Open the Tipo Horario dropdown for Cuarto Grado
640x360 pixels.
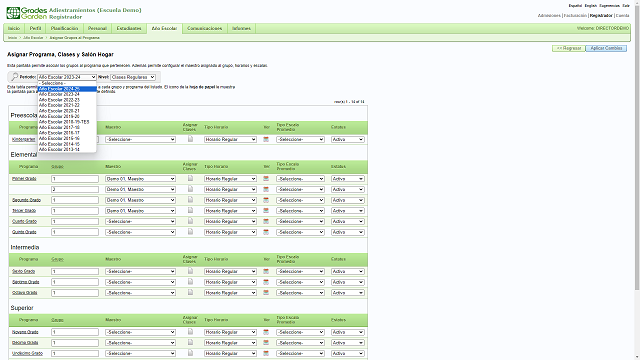230,221
